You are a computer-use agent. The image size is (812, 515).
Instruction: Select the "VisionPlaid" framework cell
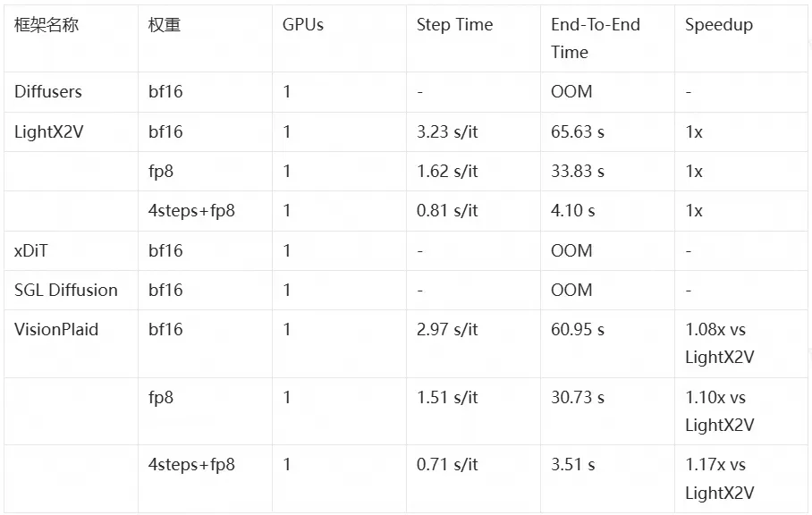pos(56,329)
